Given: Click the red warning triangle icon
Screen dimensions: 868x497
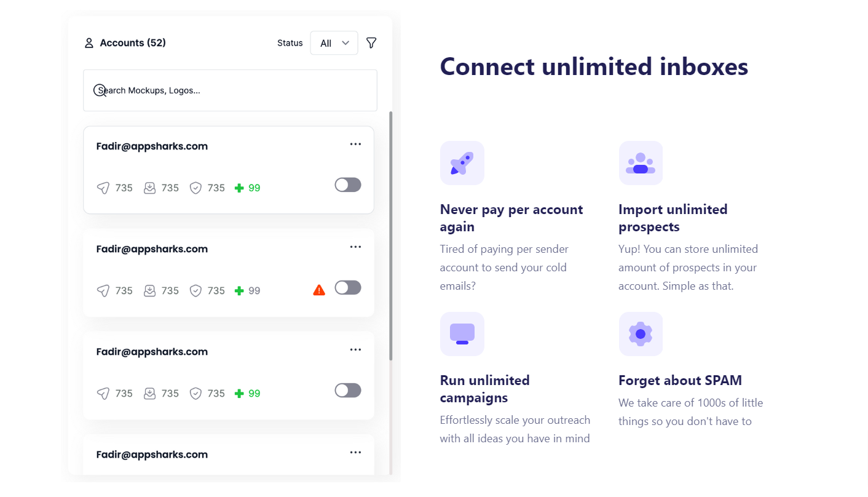Looking at the screenshot, I should (319, 290).
